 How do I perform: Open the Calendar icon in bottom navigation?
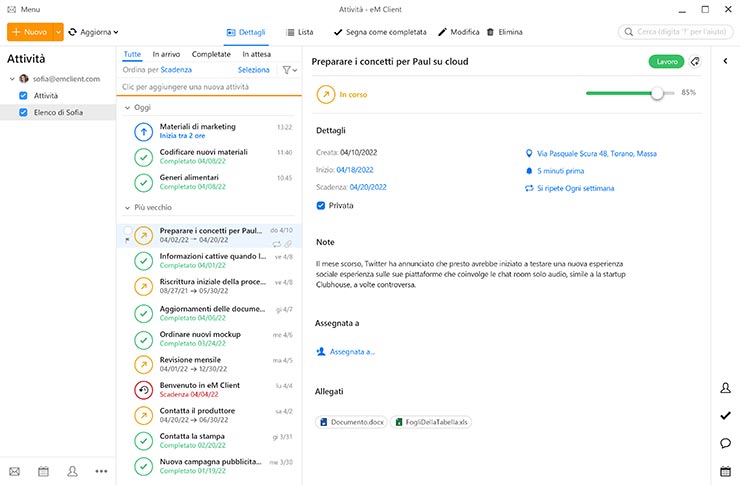click(x=43, y=471)
